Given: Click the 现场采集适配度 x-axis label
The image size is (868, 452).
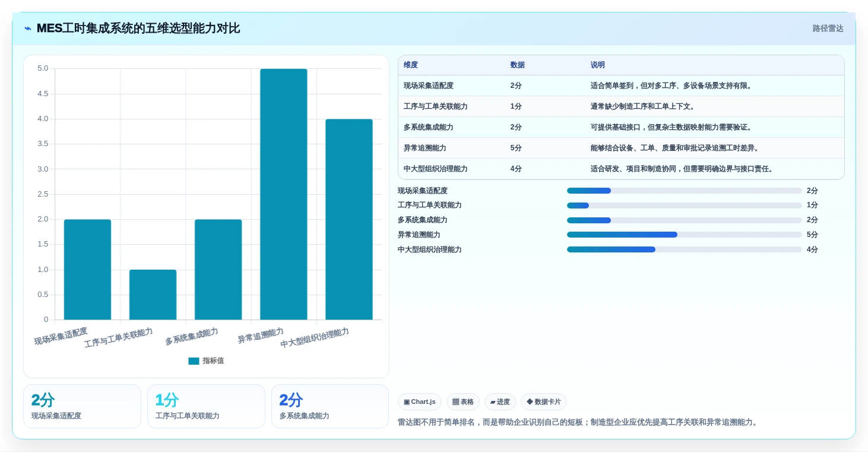Looking at the screenshot, I should coord(61,336).
